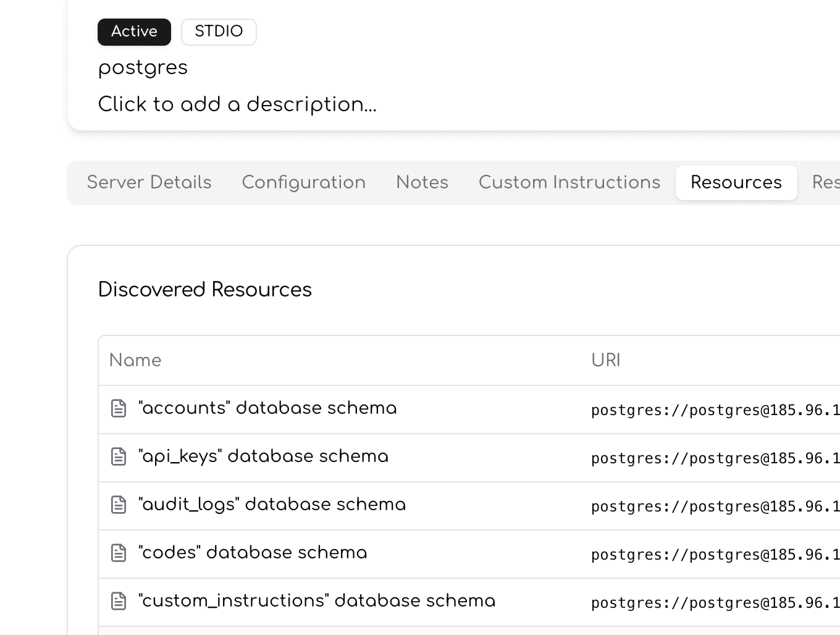This screenshot has height=635, width=840.
Task: Click the URI column header
Action: point(606,360)
